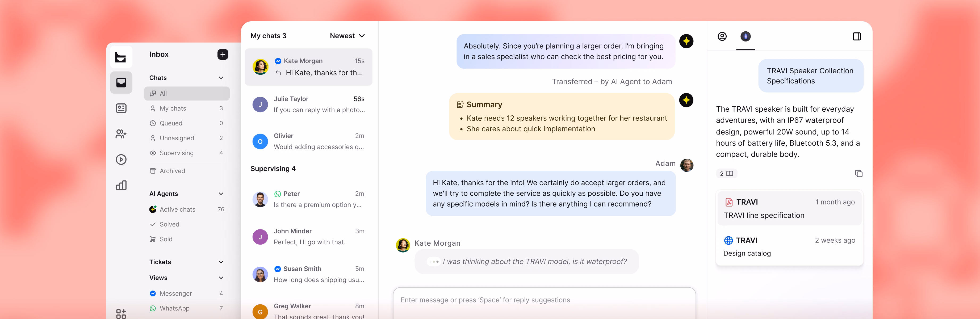Open the customer profile icon tab
Viewport: 980px width, 319px height.
(722, 36)
